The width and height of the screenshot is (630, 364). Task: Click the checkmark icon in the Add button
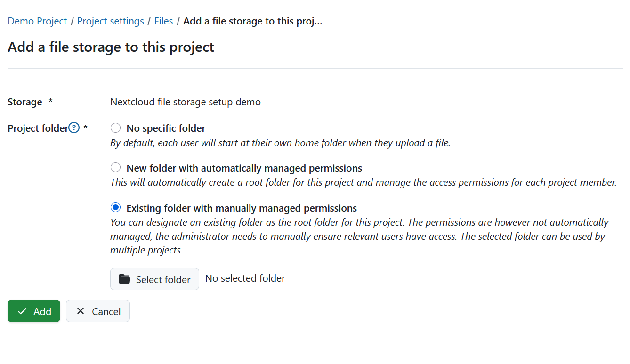(x=22, y=311)
